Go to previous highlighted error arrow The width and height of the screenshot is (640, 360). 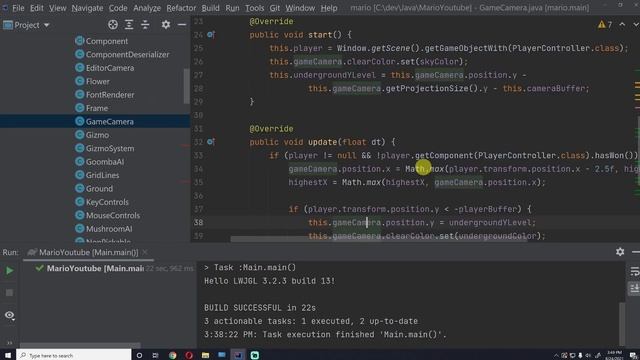pyautogui.click(x=622, y=25)
